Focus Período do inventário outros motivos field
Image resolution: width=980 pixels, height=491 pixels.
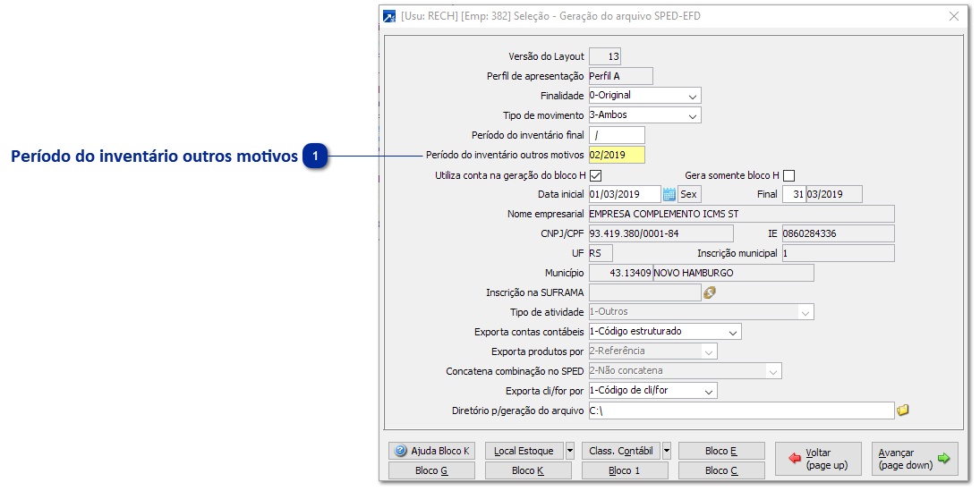[617, 155]
